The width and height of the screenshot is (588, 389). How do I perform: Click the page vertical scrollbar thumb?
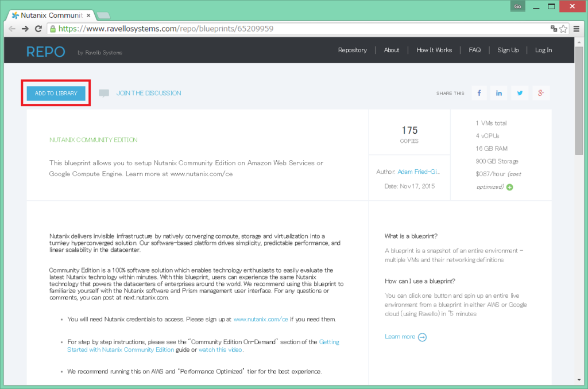[x=579, y=100]
